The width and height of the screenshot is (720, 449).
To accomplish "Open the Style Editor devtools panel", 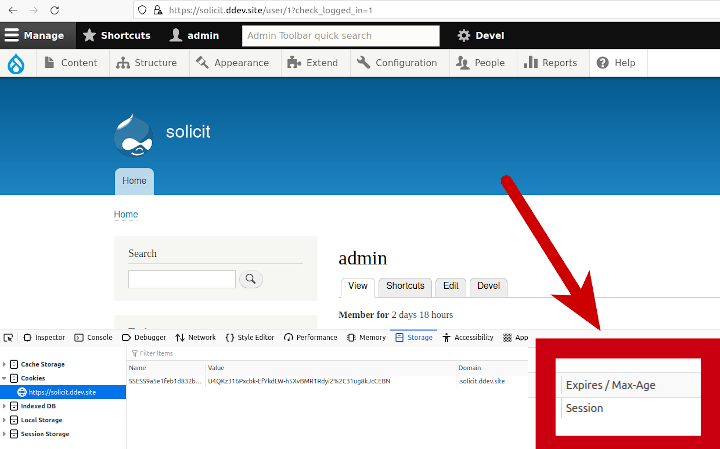I will point(250,337).
